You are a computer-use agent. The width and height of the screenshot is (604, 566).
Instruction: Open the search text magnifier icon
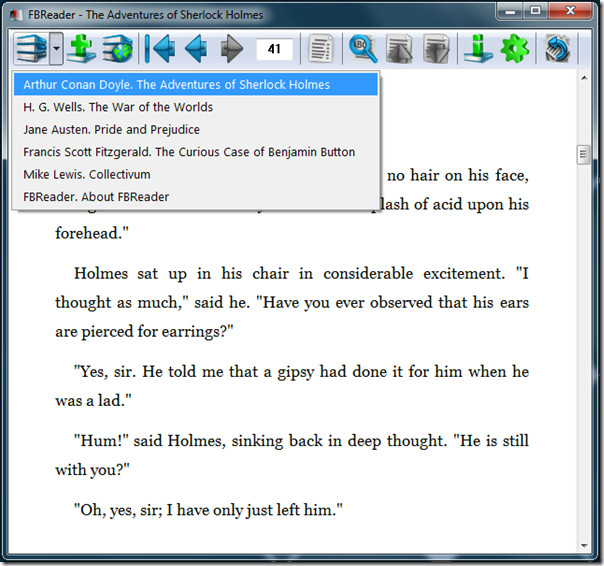click(x=363, y=49)
